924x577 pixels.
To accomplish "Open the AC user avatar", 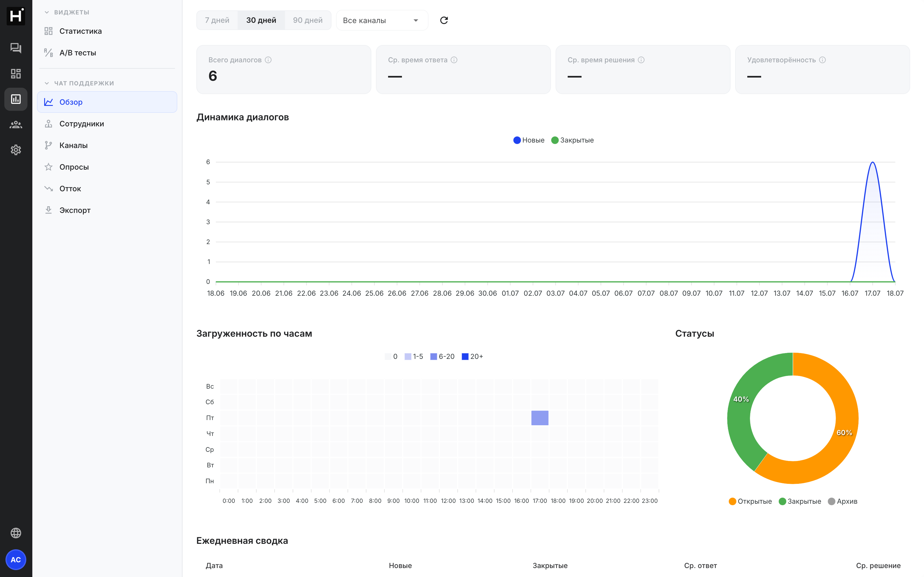I will coord(16,559).
